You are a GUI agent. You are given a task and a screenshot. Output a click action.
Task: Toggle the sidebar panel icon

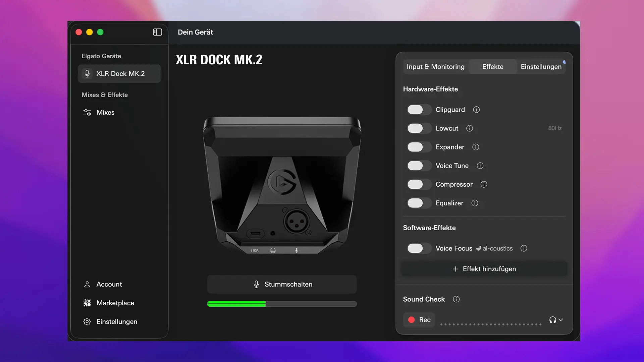[x=157, y=32]
